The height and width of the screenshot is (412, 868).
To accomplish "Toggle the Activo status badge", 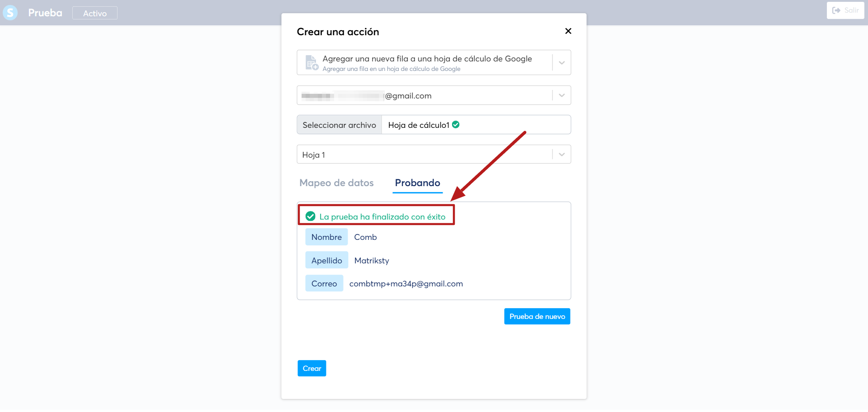I will click(95, 13).
